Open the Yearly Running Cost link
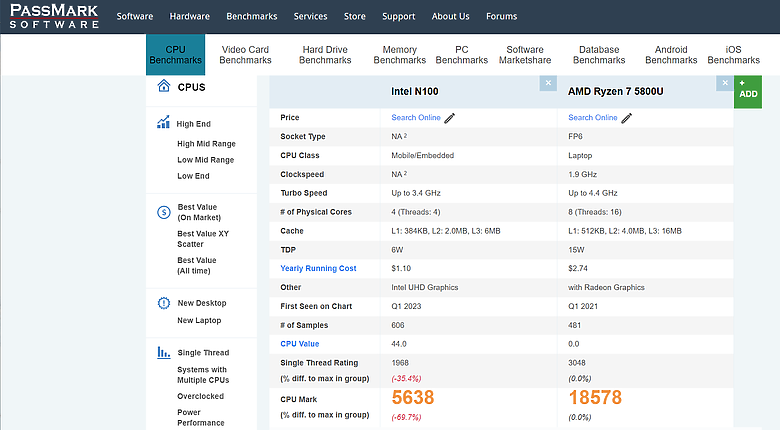Image resolution: width=780 pixels, height=430 pixels. click(x=318, y=268)
